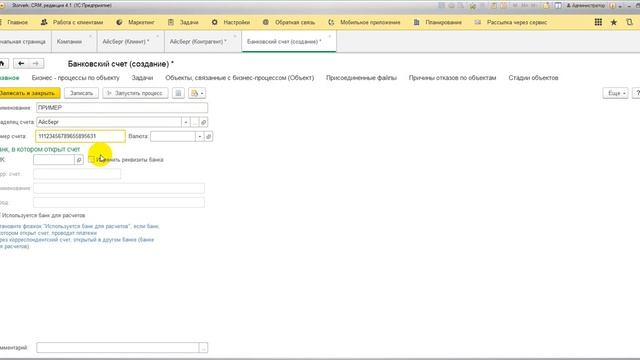
Task: Open the Обратная связь section
Action: click(295, 22)
